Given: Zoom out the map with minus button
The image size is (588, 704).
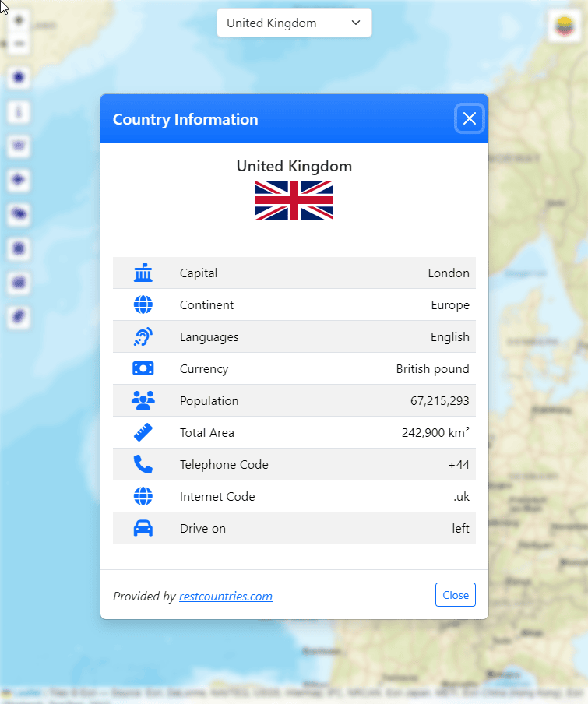Looking at the screenshot, I should click(x=19, y=44).
